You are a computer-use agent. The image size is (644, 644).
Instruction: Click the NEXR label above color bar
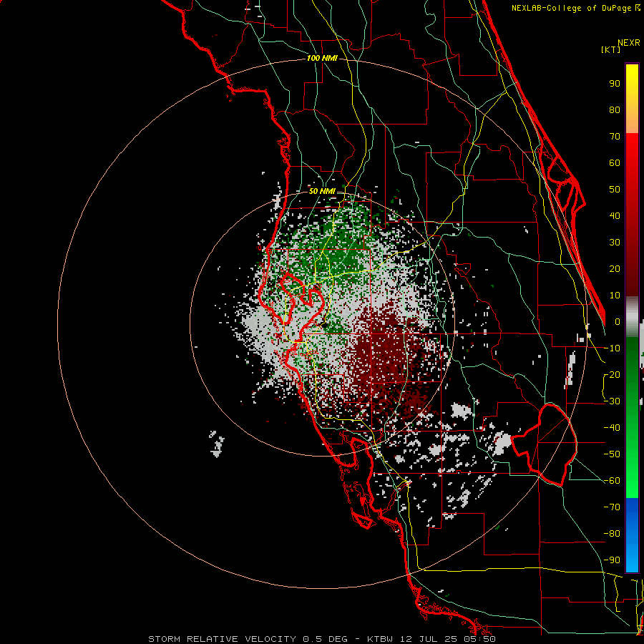coord(629,43)
